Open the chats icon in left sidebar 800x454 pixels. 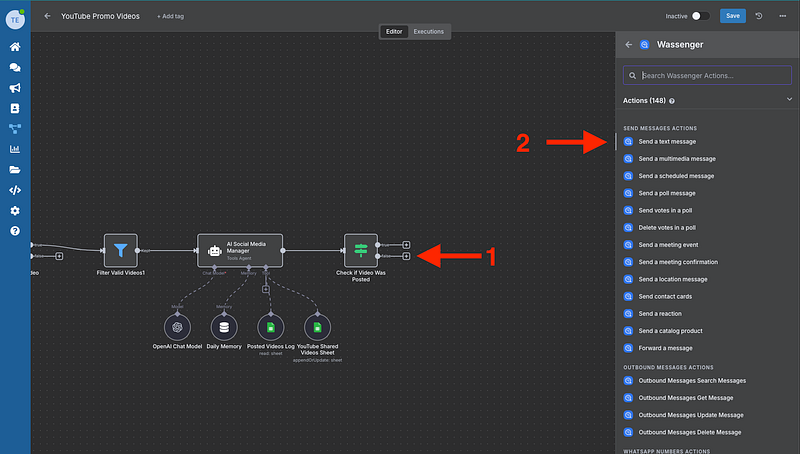(x=15, y=67)
